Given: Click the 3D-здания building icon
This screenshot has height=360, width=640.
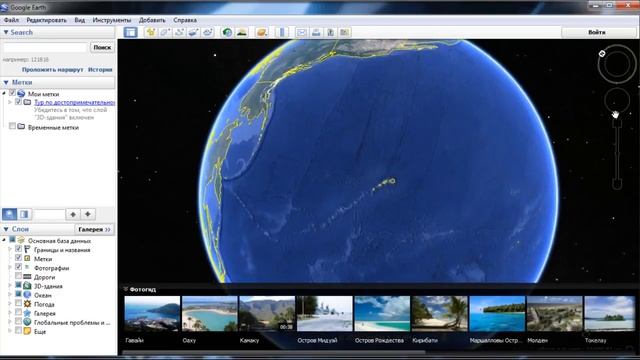Looking at the screenshot, I should (x=27, y=286).
